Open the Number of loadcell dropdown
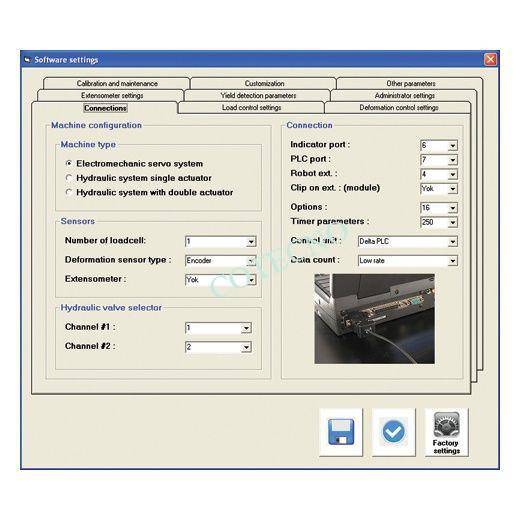 tap(251, 241)
